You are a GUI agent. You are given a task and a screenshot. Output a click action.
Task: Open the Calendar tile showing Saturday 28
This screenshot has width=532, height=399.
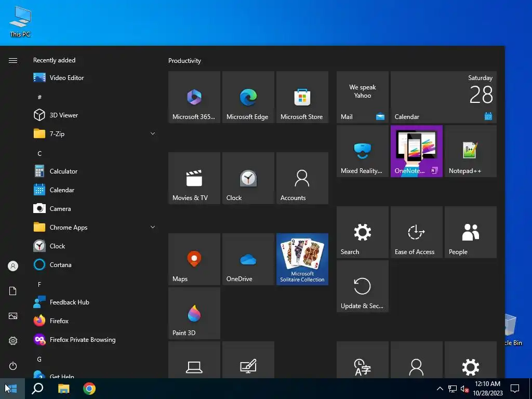[x=444, y=97]
